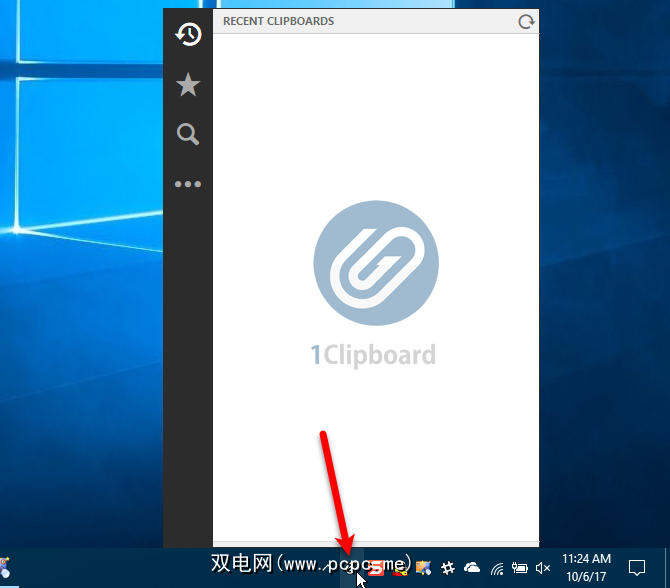This screenshot has height=588, width=670.
Task: Click the Show desktop strip on taskbar
Action: 667,568
